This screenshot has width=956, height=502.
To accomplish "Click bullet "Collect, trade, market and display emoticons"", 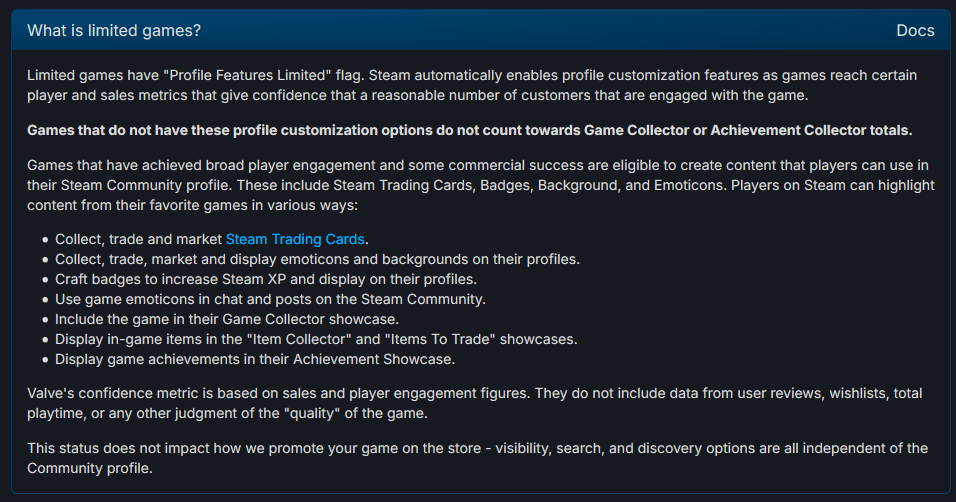I will pos(317,259).
